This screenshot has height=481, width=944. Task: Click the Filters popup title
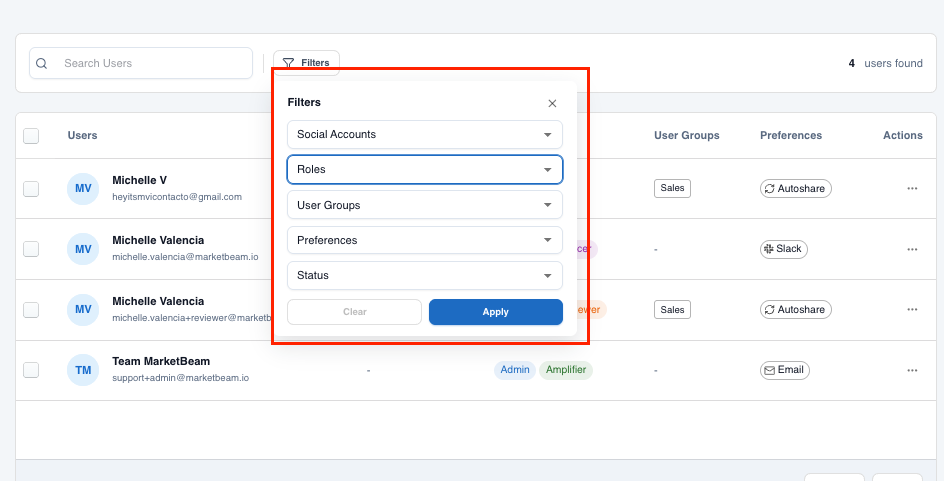(x=304, y=102)
